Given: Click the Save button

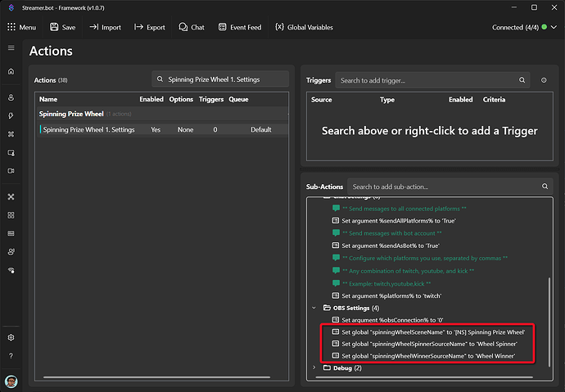Looking at the screenshot, I should coord(63,27).
